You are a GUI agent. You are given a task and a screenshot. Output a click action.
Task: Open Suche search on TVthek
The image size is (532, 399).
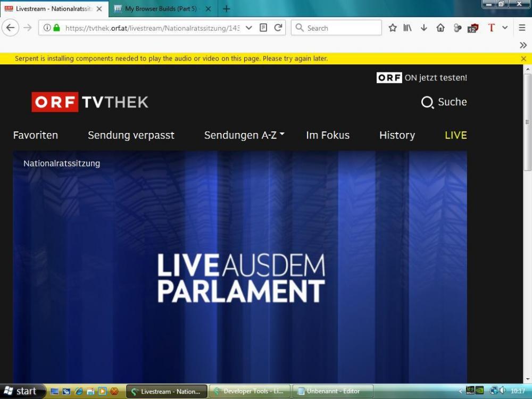[444, 102]
